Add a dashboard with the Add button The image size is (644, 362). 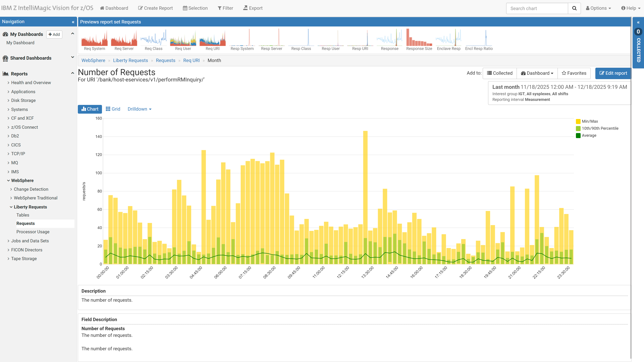click(54, 35)
